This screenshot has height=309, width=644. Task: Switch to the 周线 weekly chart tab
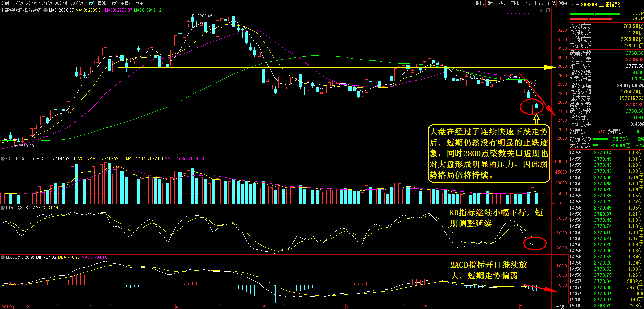click(x=102, y=3)
